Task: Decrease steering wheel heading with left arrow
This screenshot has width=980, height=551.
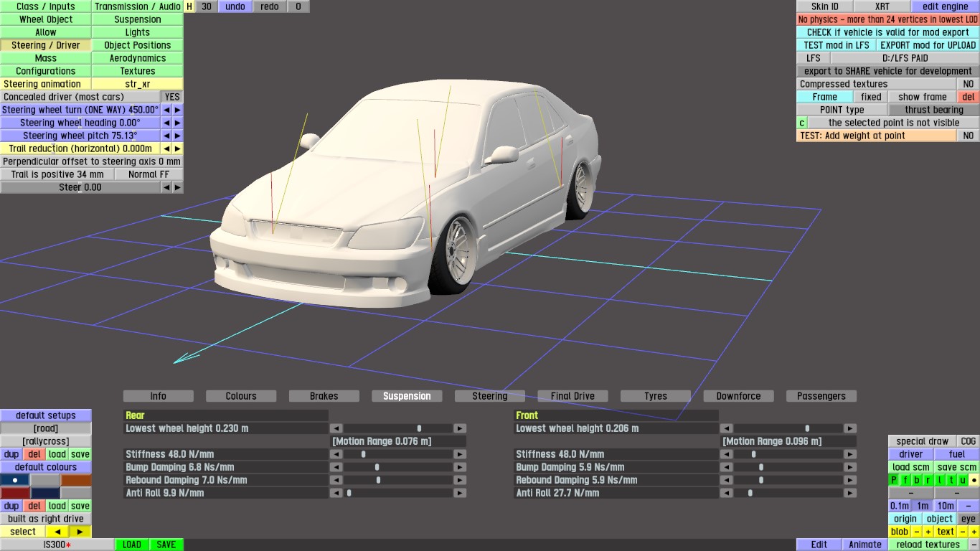Action: click(x=166, y=123)
